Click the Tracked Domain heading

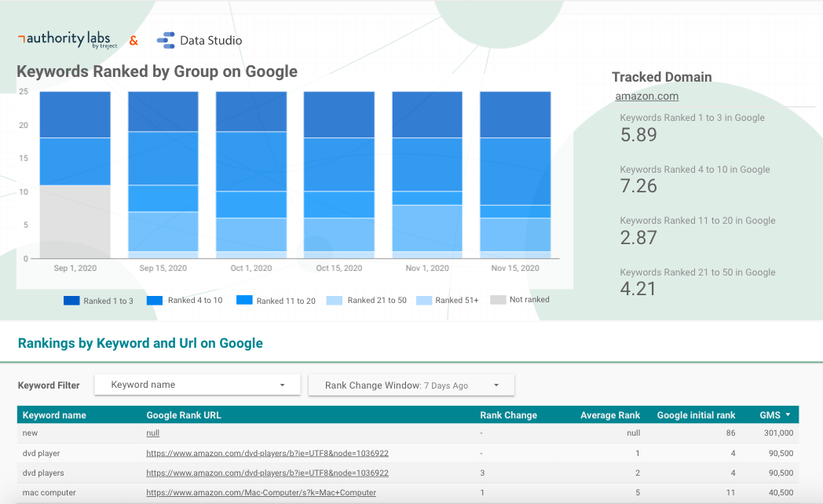pyautogui.click(x=662, y=77)
